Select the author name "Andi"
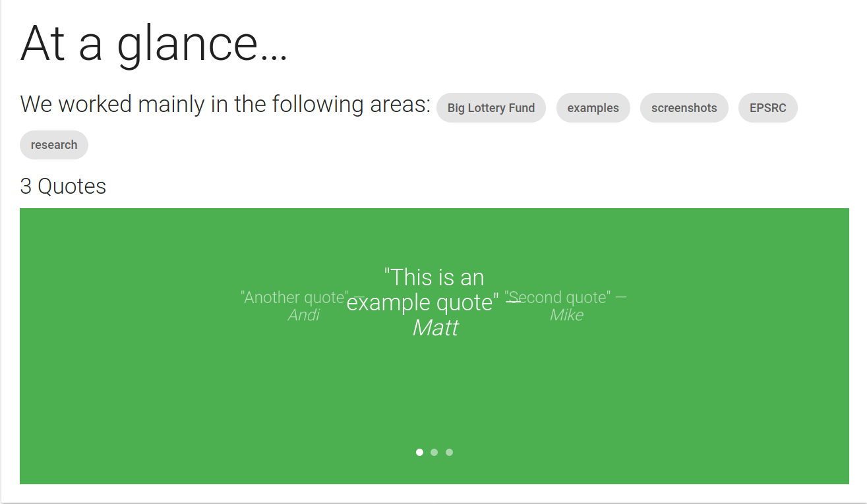867x504 pixels. tap(304, 315)
